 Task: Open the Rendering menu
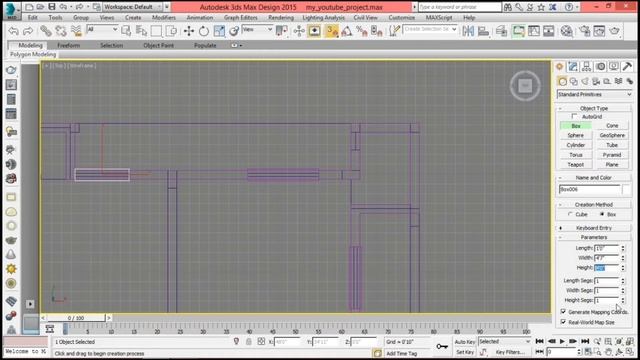[x=281, y=18]
